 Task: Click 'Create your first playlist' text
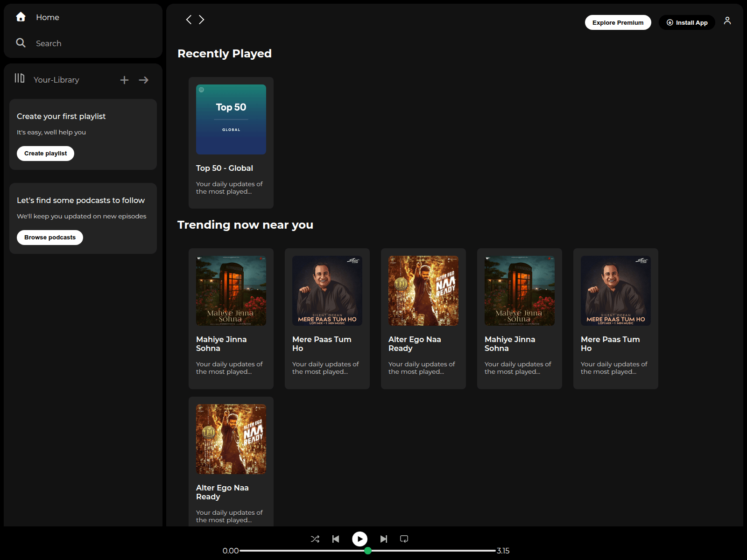pos(61,116)
